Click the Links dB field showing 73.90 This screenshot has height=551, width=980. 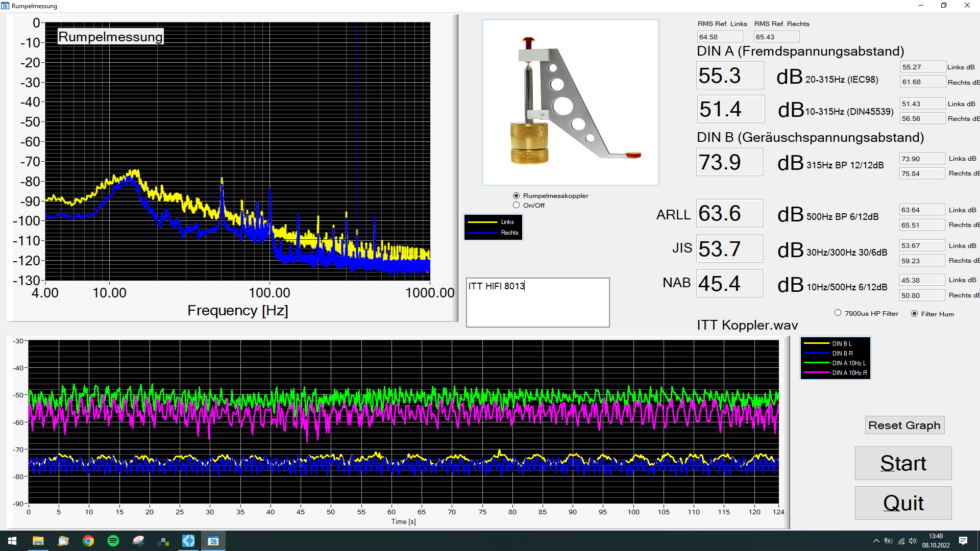(x=922, y=159)
